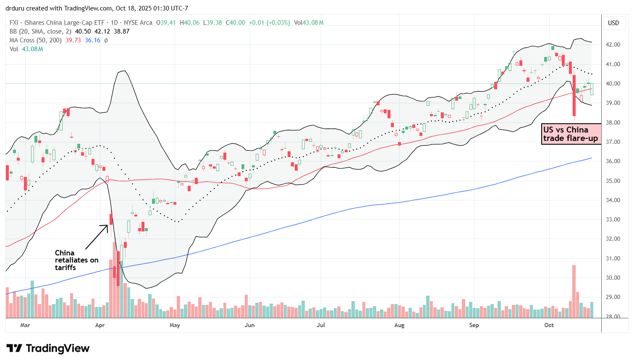
Task: Click the Apr label on the time axis
Action: [100, 325]
